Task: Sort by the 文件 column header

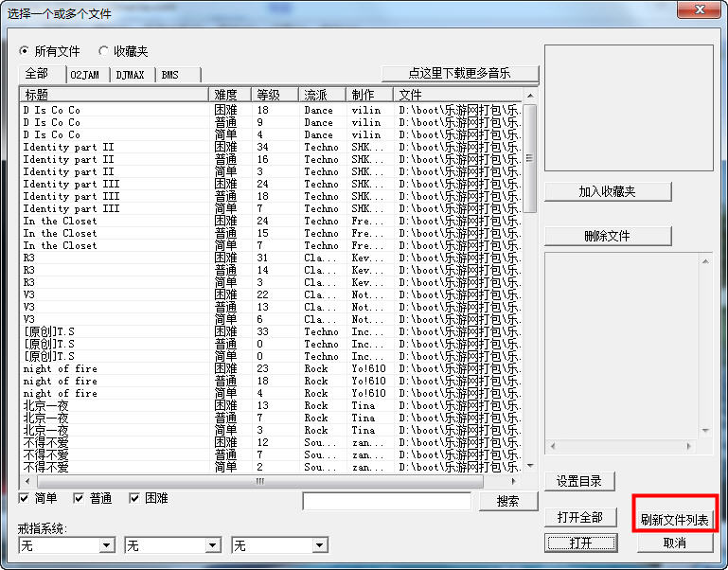Action: (x=458, y=95)
